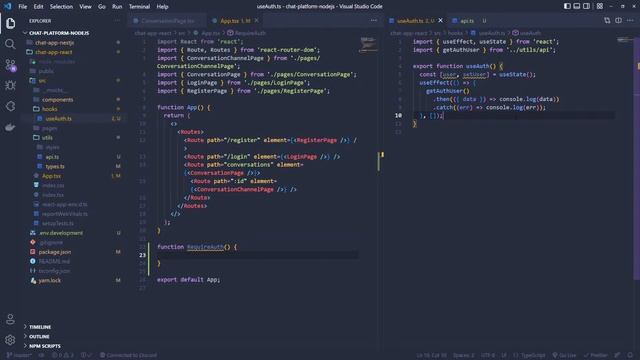Open api.ts in the file tree
Image resolution: width=640 pixels, height=360 pixels.
[x=52, y=157]
